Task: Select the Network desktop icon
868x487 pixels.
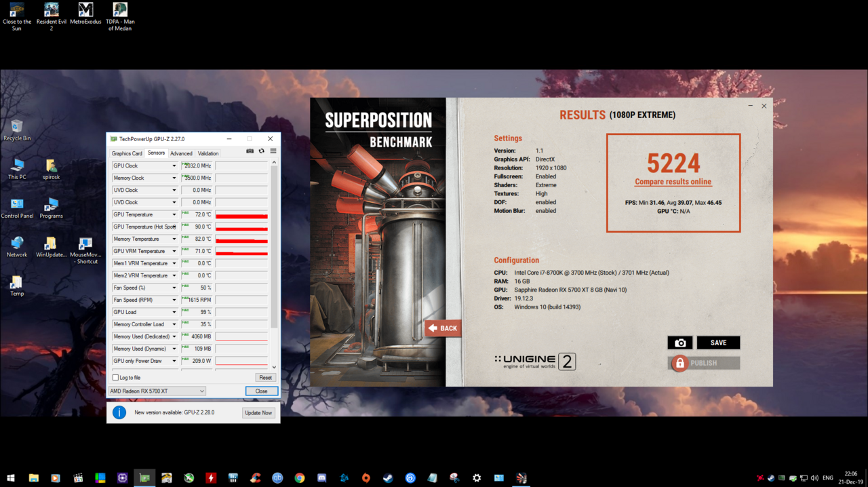Action: click(17, 247)
